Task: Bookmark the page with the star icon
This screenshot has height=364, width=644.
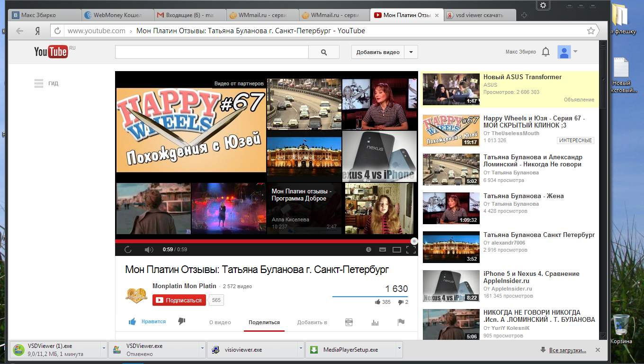Action: [590, 31]
